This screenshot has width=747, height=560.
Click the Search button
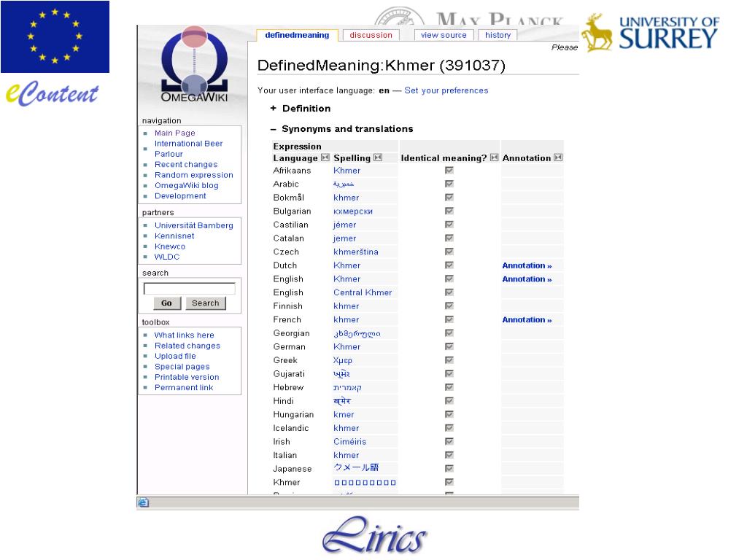tap(205, 303)
